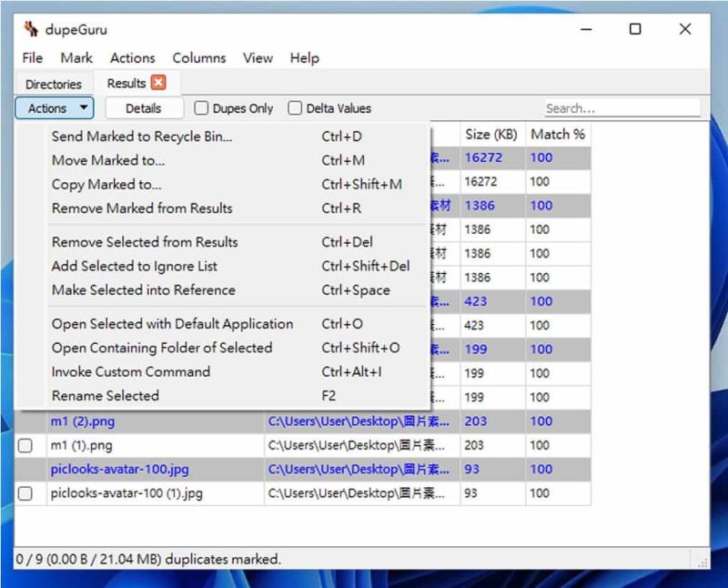This screenshot has height=588, width=728.
Task: Click the dupeGuru app icon in title bar
Action: pyautogui.click(x=31, y=29)
